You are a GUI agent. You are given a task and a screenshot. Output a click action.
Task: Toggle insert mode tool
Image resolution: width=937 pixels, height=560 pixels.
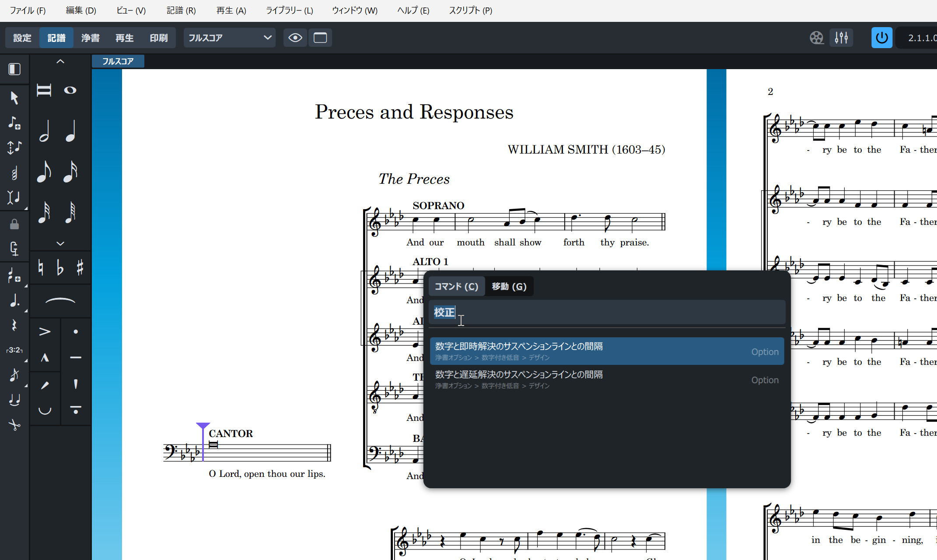click(14, 198)
